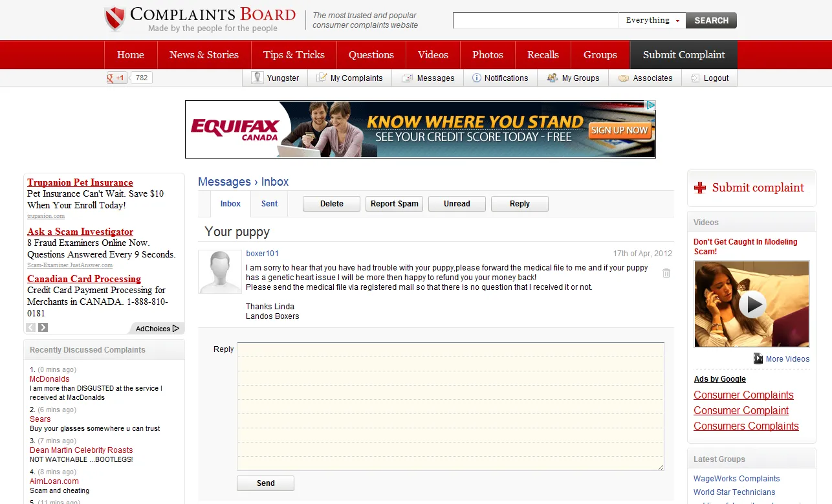Open the AimLoan.com complaint link

(54, 481)
